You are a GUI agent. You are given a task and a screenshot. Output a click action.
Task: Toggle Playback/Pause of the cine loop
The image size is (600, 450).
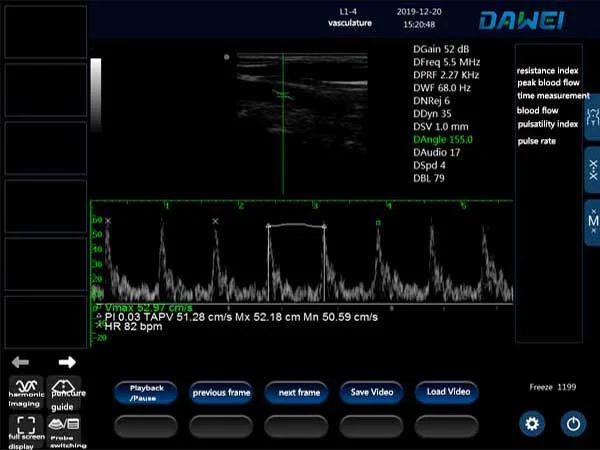(146, 392)
